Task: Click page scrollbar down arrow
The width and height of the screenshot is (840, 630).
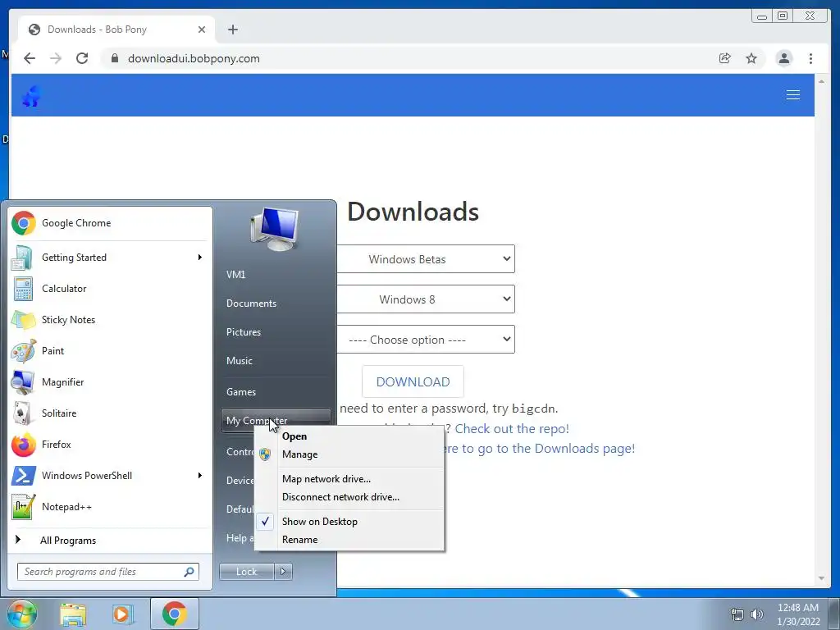Action: pos(821,578)
